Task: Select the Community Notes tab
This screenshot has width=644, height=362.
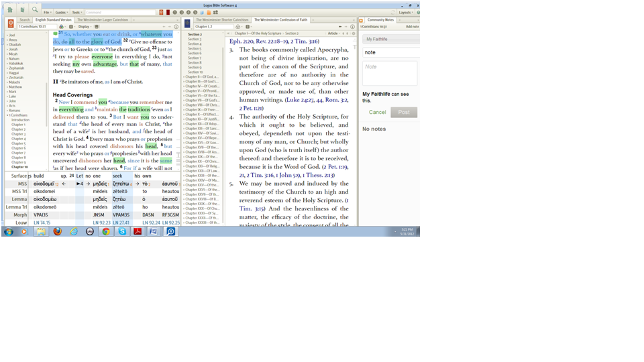Action: [380, 19]
